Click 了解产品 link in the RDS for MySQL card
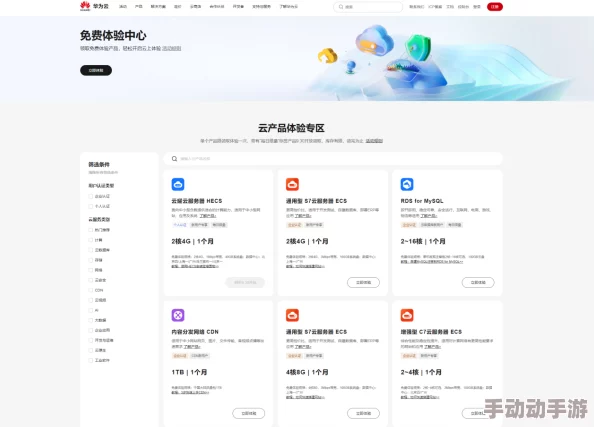This screenshot has width=594, height=427. pos(428,216)
